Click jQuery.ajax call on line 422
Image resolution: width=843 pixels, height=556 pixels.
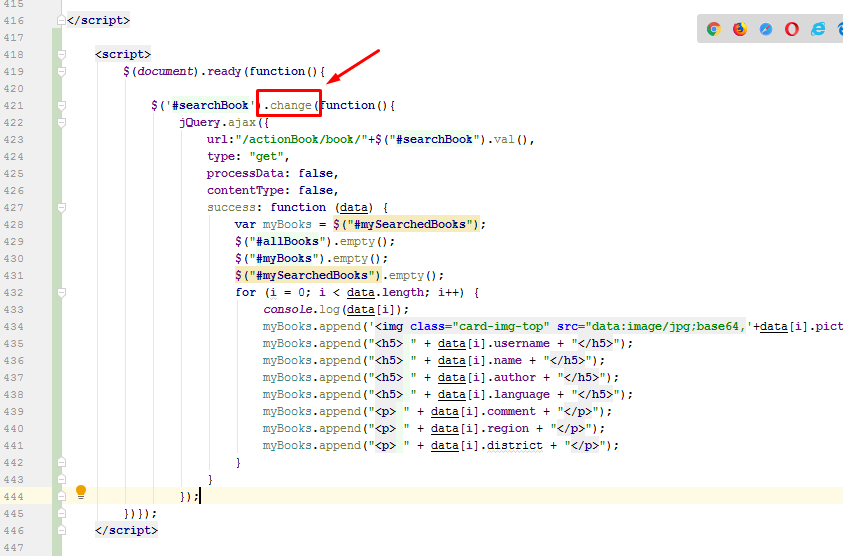click(x=220, y=123)
